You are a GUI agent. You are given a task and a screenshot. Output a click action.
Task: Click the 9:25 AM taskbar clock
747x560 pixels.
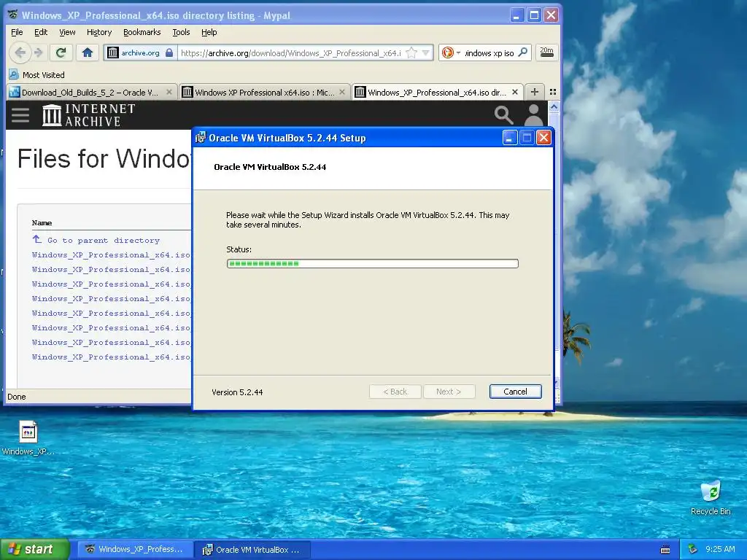[720, 550]
